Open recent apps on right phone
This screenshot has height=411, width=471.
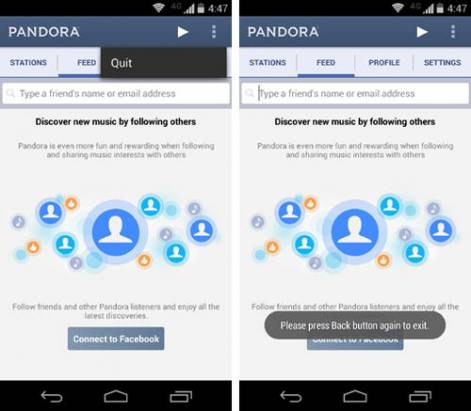420,397
